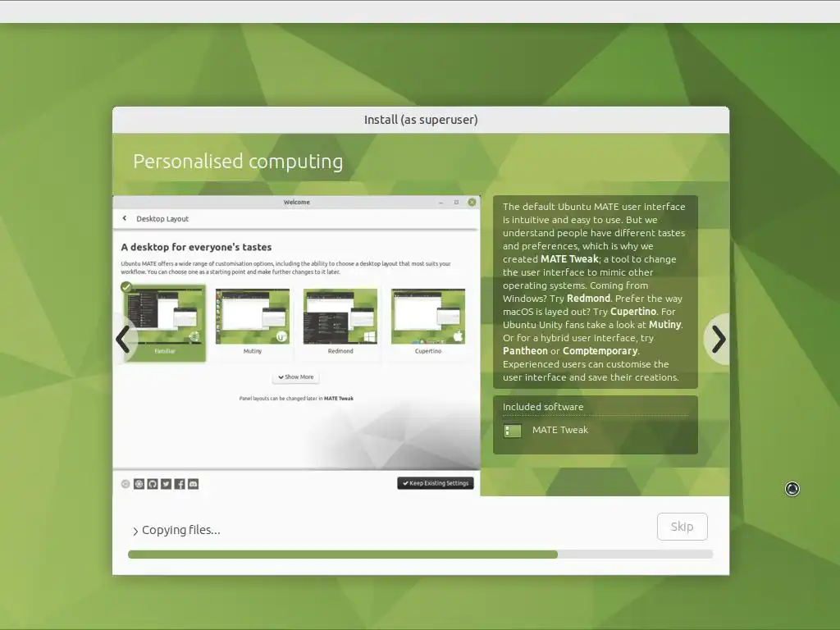Minimize the embedded Welcome window
Screen dimensions: 840x630
point(441,203)
